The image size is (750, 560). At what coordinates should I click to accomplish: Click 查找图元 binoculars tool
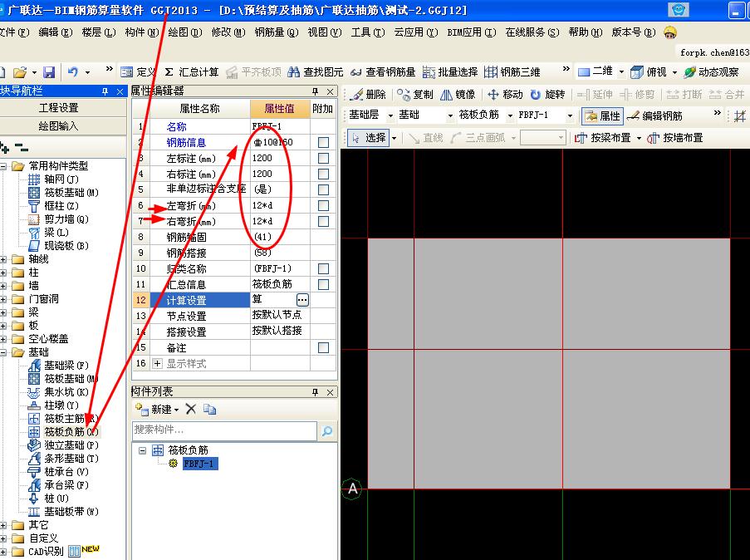coord(316,72)
